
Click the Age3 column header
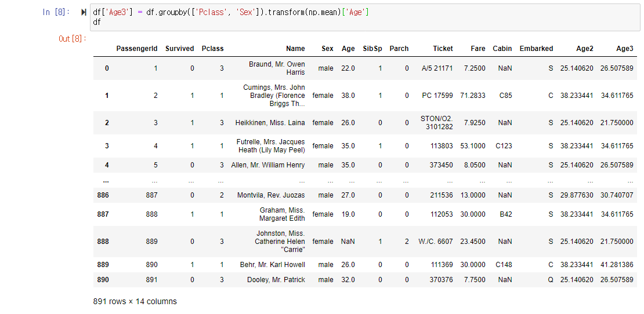pos(625,48)
